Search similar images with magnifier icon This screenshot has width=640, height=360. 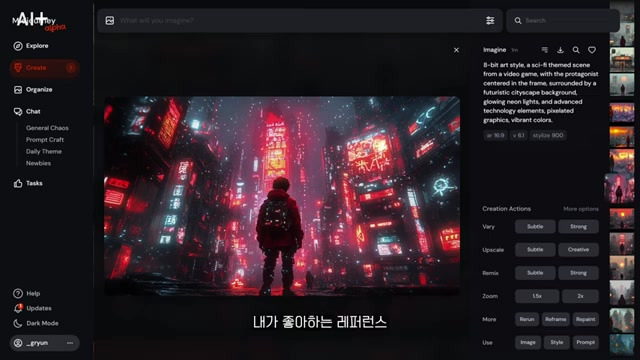coord(576,50)
